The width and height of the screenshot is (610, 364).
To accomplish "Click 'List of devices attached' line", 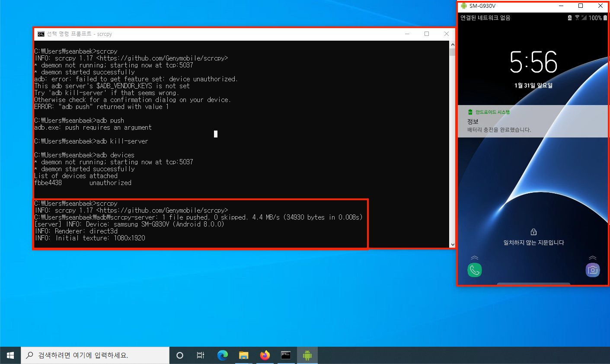I will pyautogui.click(x=76, y=176).
